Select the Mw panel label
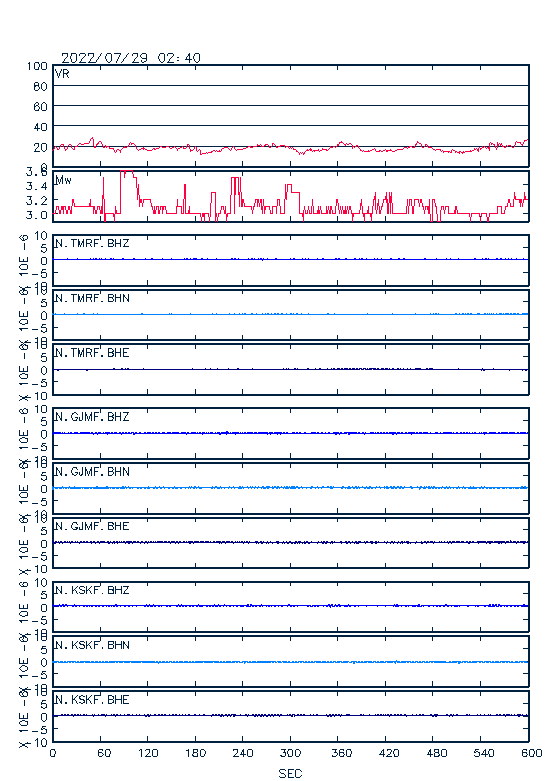 point(63,180)
